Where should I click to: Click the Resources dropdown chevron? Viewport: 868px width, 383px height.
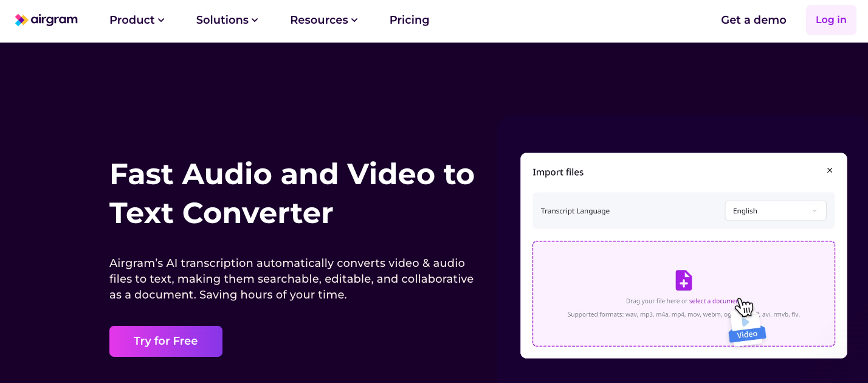tap(354, 20)
